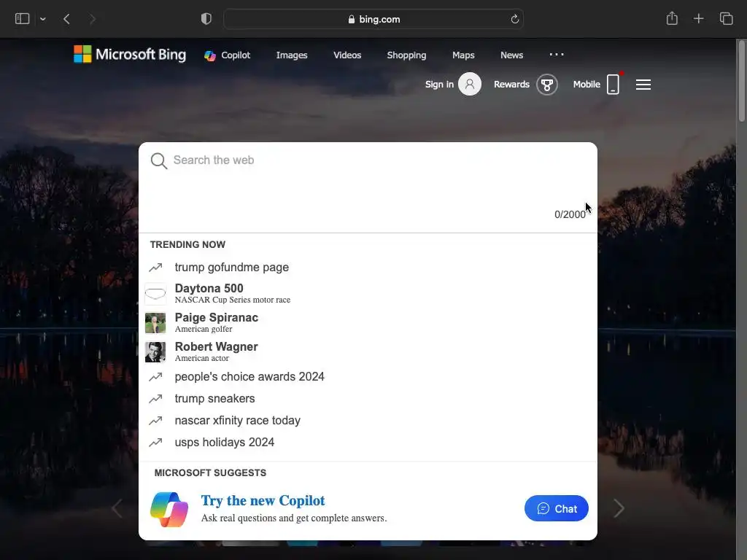Viewport: 747px width, 560px height.
Task: Click the bing.com address bar
Action: 373,19
